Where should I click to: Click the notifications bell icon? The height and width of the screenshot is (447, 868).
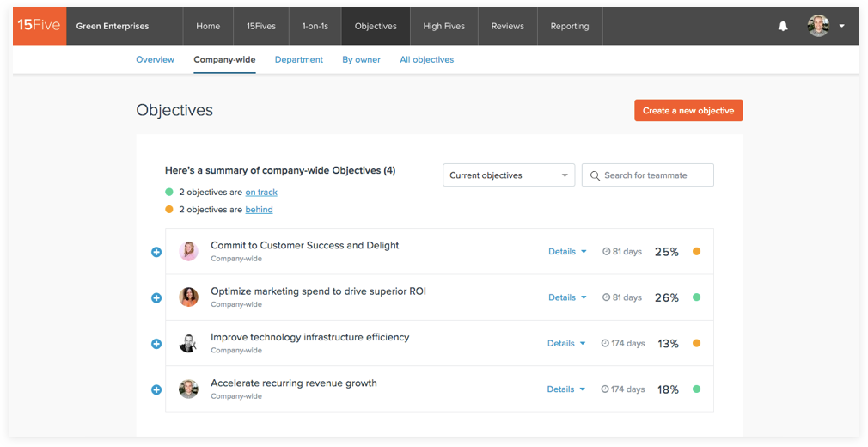(x=783, y=26)
